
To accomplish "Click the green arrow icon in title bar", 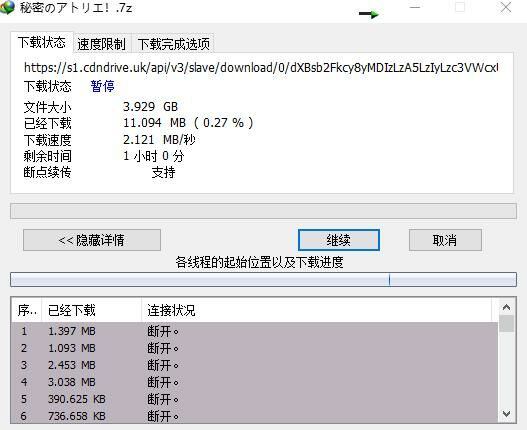I will [x=369, y=14].
